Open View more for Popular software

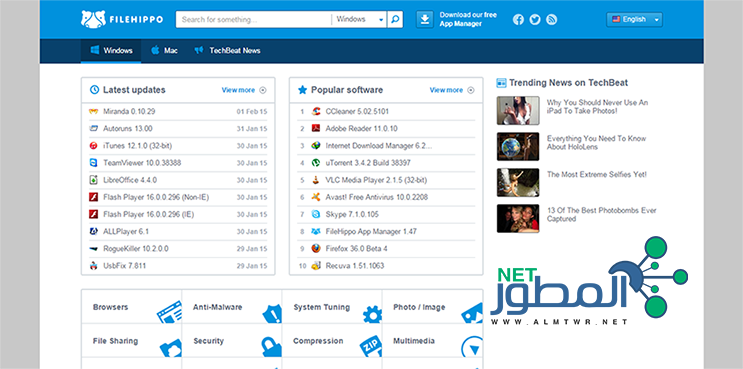pos(446,90)
